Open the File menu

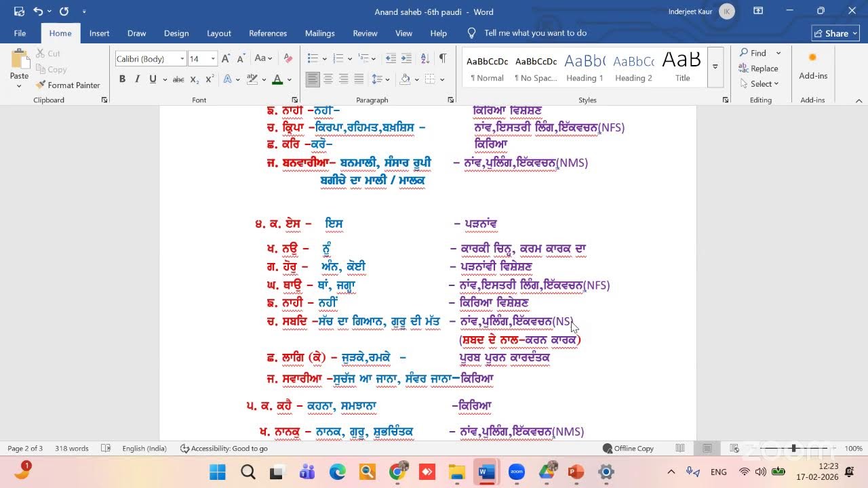point(20,33)
